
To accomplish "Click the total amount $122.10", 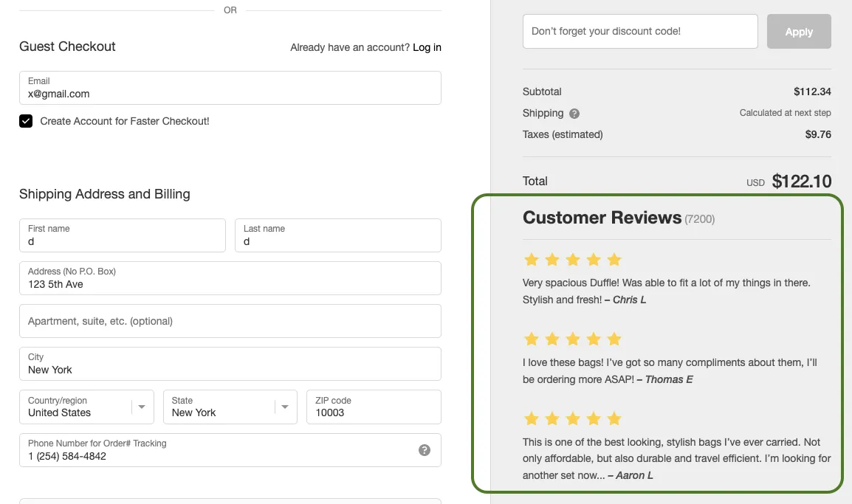I will point(802,181).
